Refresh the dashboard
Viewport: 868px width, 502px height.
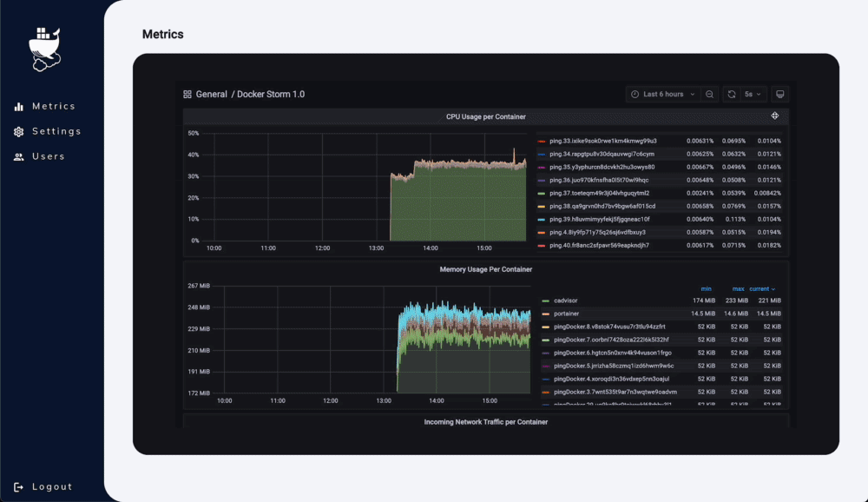click(731, 94)
